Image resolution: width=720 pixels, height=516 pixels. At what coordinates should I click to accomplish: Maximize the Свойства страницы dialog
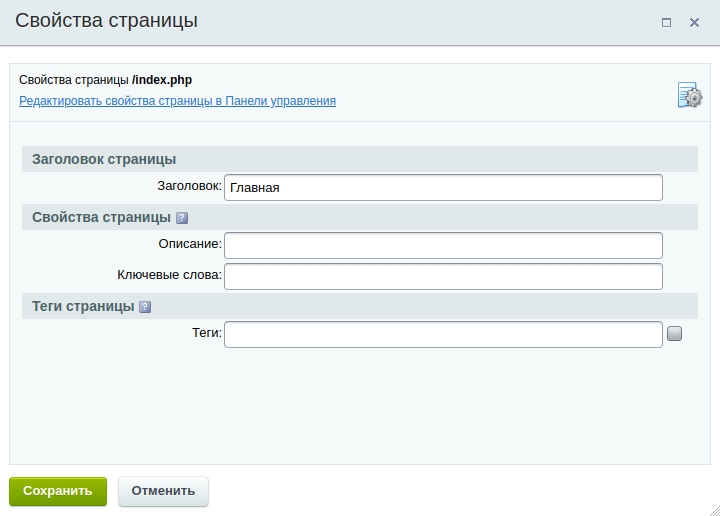pyautogui.click(x=666, y=22)
